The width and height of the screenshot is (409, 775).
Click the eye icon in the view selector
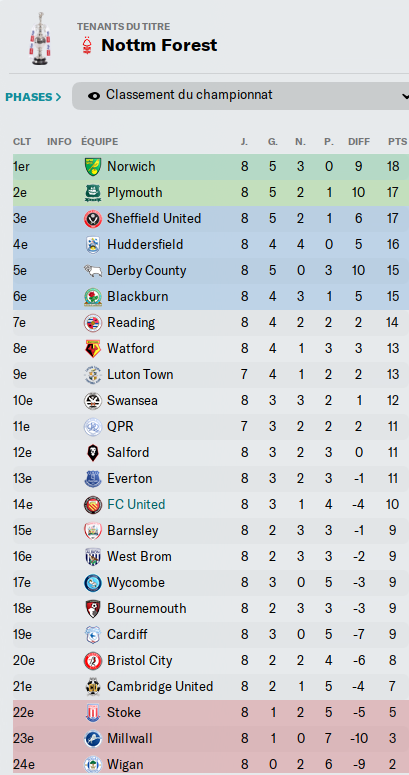[x=93, y=96]
